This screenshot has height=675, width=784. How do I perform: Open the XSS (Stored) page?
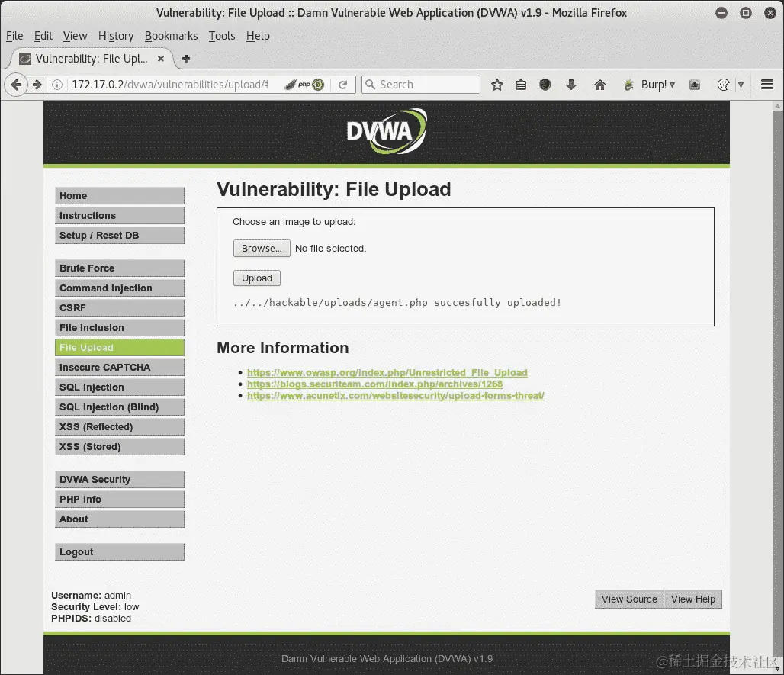[120, 446]
